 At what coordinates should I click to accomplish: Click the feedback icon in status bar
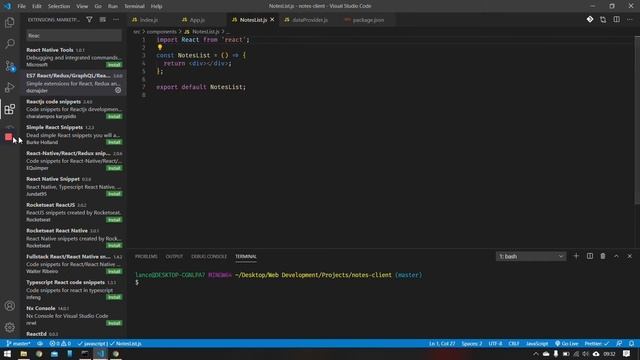[619, 343]
